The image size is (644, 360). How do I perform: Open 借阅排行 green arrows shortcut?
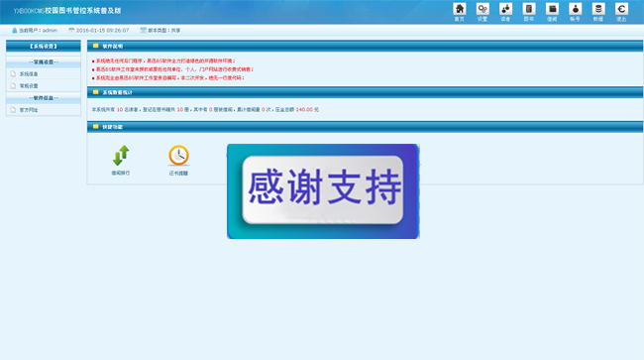[x=121, y=161]
